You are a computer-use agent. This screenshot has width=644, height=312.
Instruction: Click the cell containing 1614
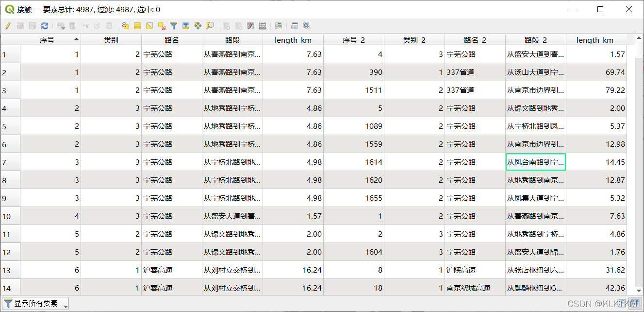pyautogui.click(x=354, y=162)
